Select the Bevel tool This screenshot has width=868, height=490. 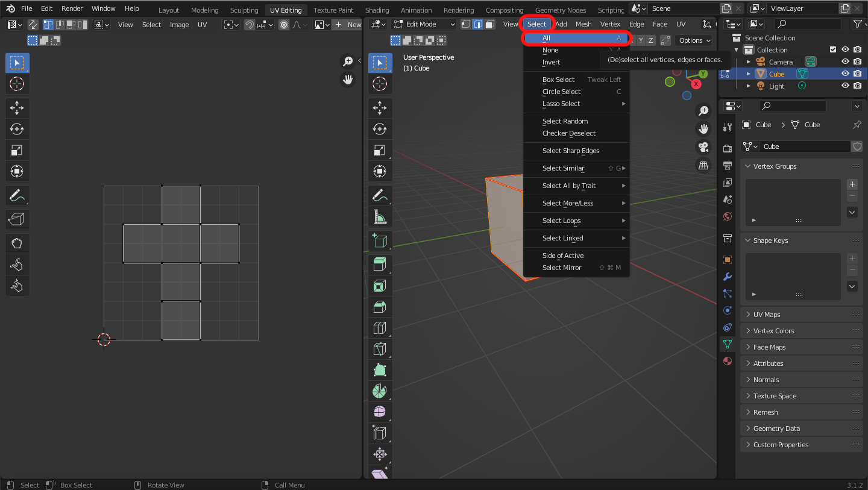click(379, 307)
